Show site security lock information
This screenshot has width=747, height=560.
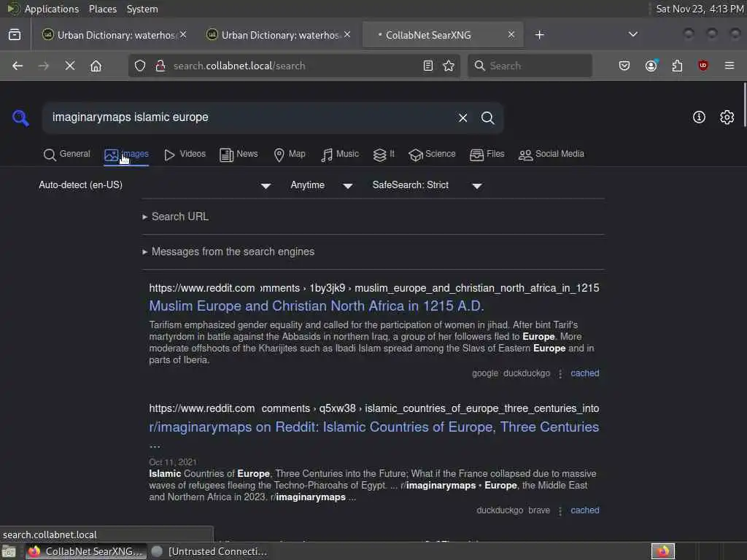click(160, 66)
